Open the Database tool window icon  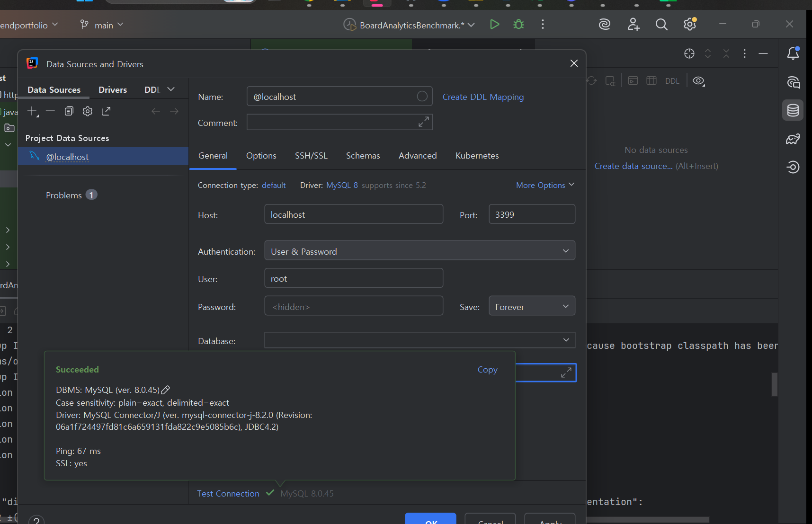click(x=793, y=110)
